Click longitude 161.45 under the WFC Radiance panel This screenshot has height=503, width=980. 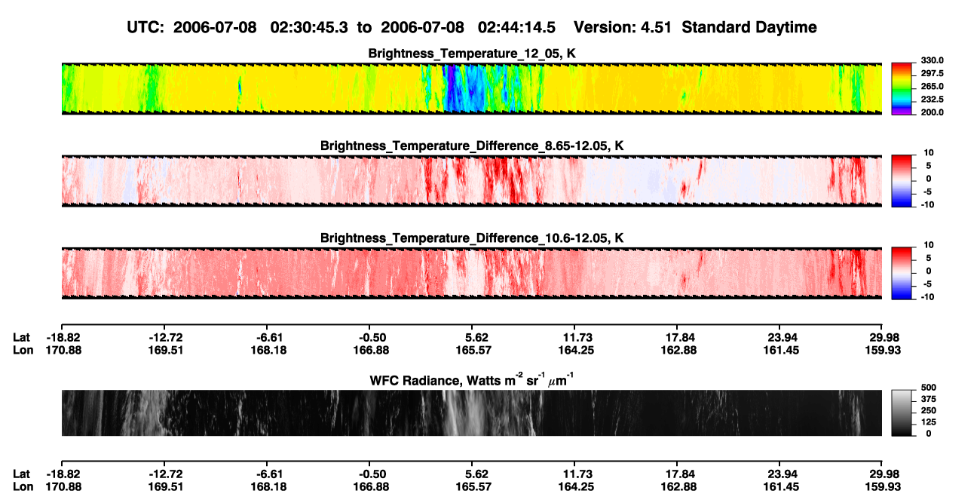(782, 487)
